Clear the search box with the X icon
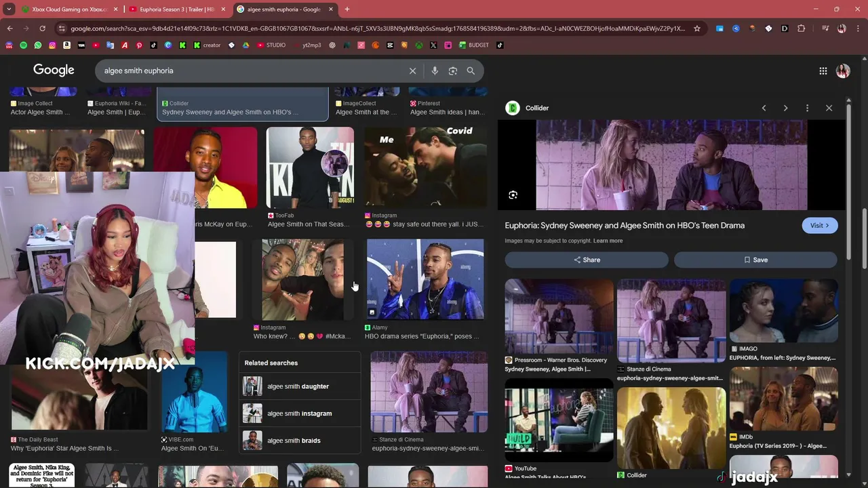This screenshot has width=868, height=488. 412,70
